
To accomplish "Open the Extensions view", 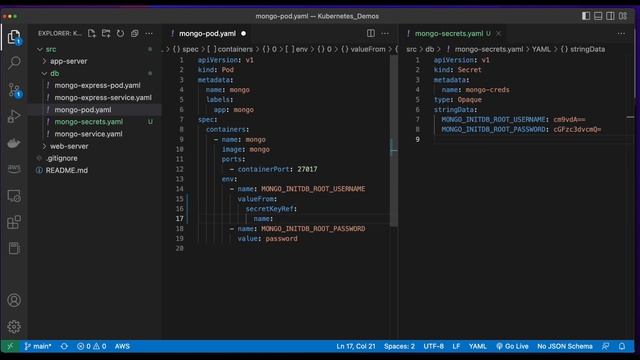I will pyautogui.click(x=14, y=222).
